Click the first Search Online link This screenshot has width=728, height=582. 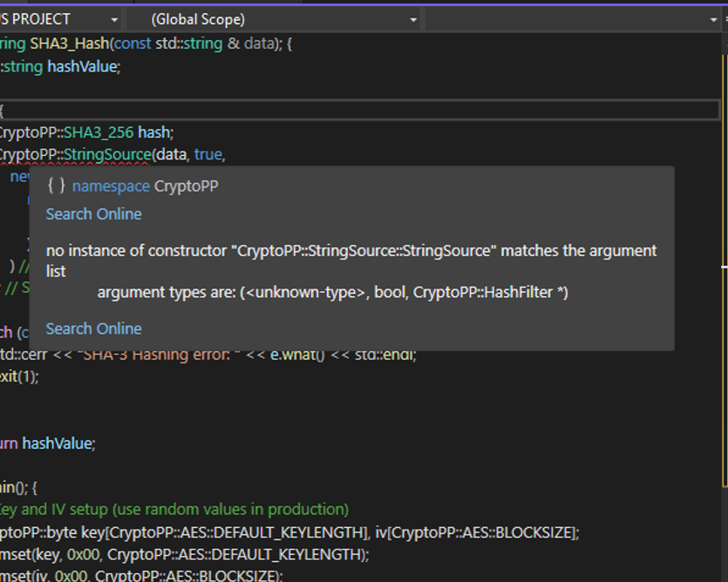coord(93,213)
